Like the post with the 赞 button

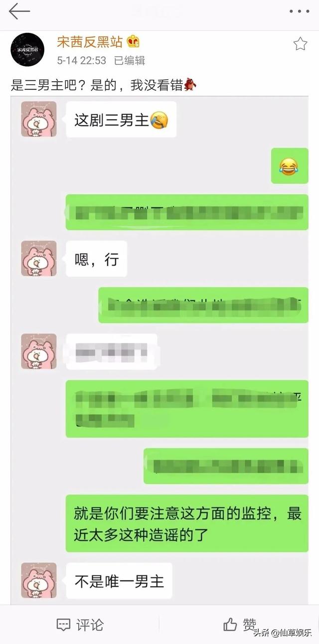(240, 624)
